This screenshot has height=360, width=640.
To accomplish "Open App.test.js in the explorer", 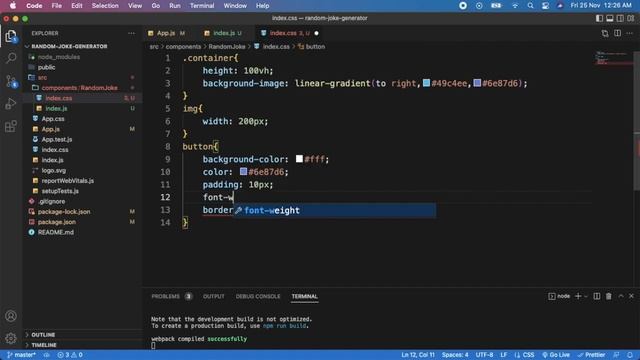I will pyautogui.click(x=57, y=140).
